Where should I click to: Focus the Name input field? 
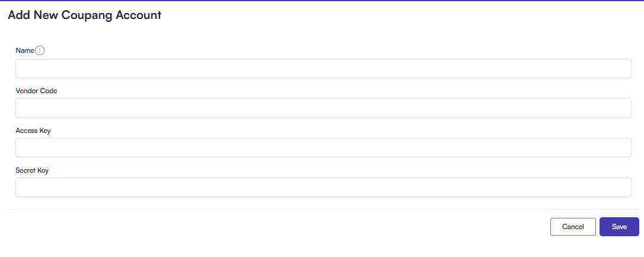click(x=323, y=69)
